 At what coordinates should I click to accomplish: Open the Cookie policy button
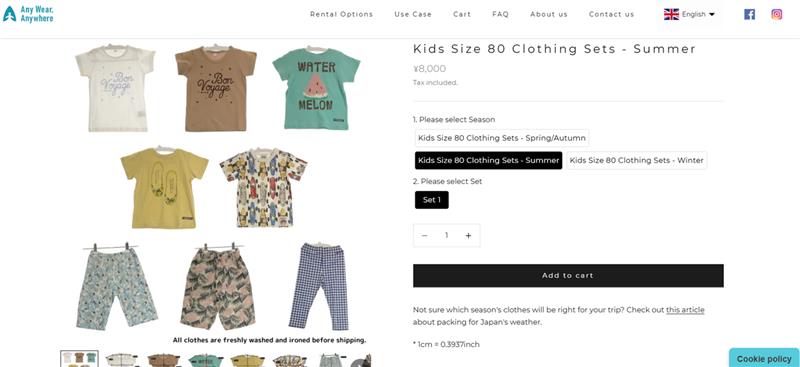click(764, 358)
